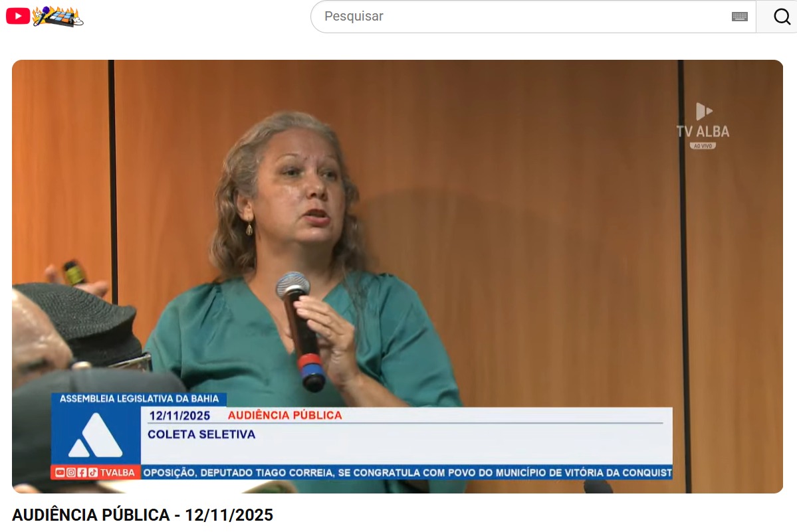Click the Instagram icon in the red social bar
The width and height of the screenshot is (797, 532).
click(70, 473)
